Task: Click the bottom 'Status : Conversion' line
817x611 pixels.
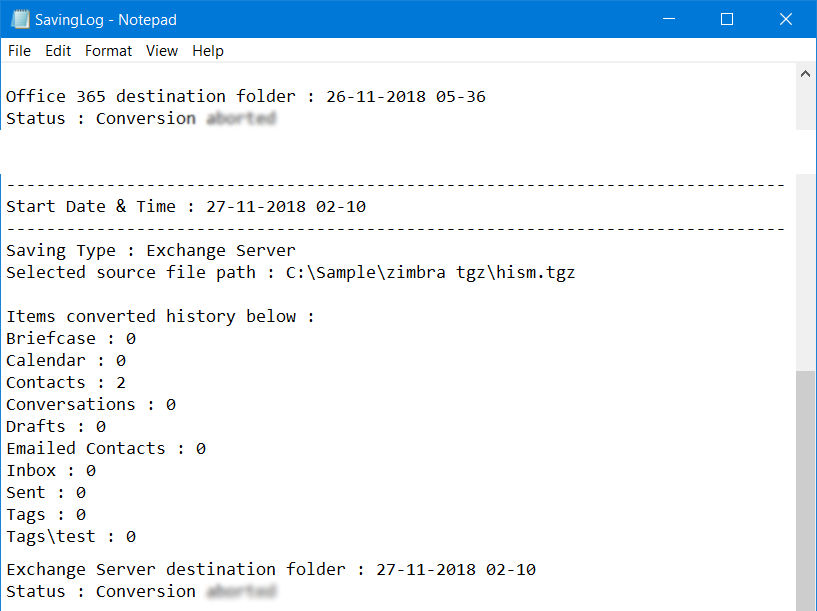Action: (x=141, y=591)
